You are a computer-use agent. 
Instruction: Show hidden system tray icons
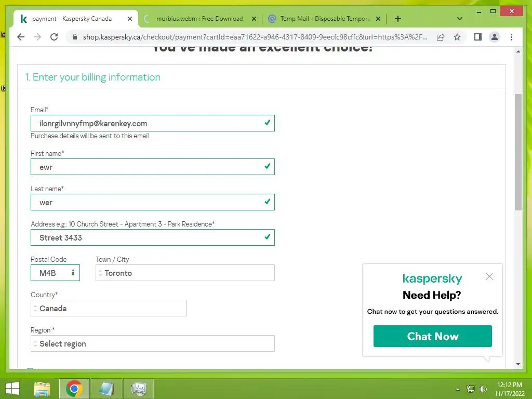coord(458,389)
